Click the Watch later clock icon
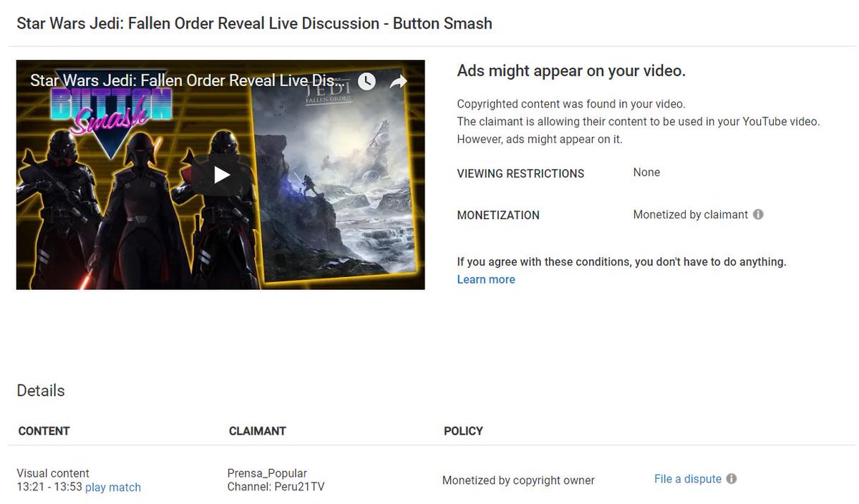Image resolution: width=859 pixels, height=504 pixels. tap(367, 81)
